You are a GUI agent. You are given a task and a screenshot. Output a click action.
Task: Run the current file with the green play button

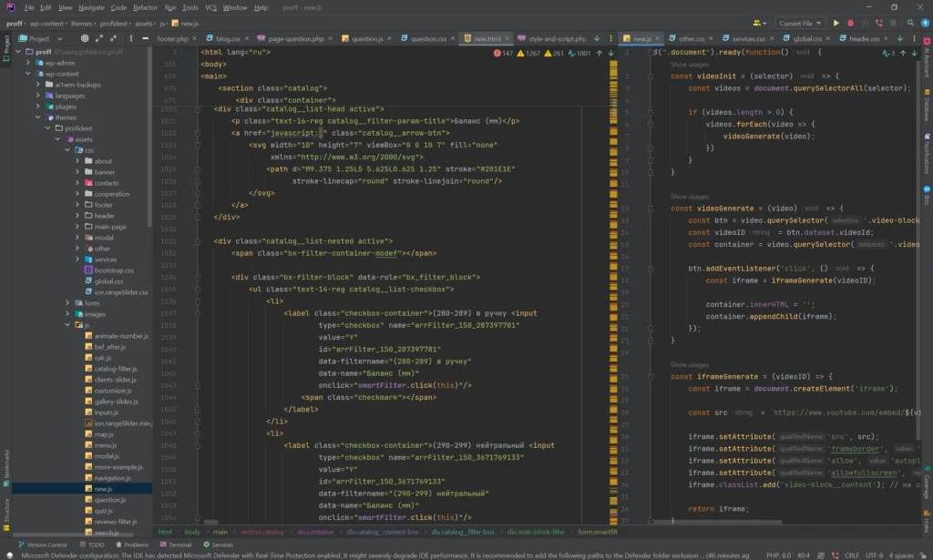[836, 23]
